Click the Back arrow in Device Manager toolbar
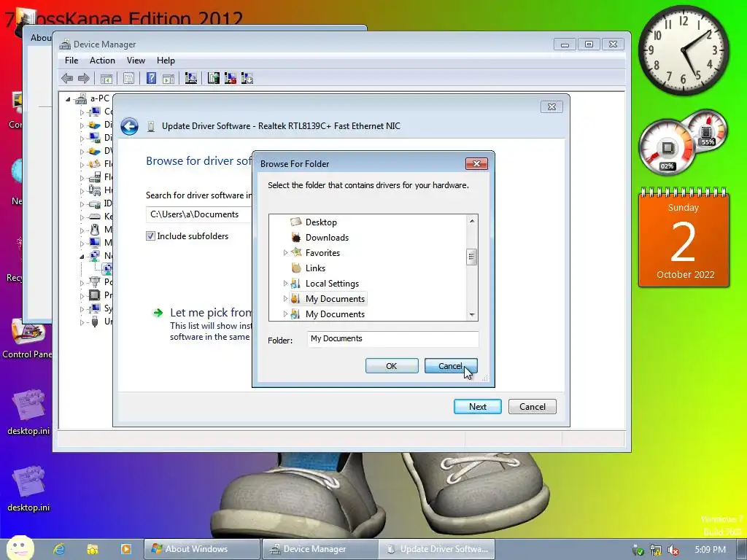This screenshot has width=747, height=560. click(x=67, y=78)
